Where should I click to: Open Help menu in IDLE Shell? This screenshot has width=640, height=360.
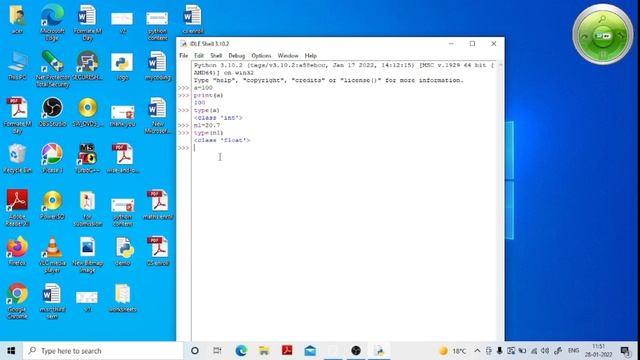pos(311,56)
